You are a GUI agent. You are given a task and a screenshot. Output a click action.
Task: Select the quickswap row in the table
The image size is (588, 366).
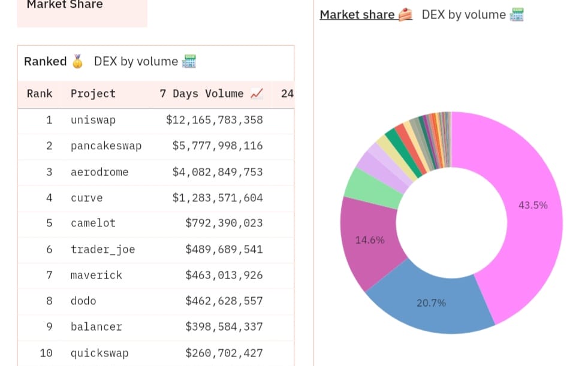pyautogui.click(x=99, y=353)
